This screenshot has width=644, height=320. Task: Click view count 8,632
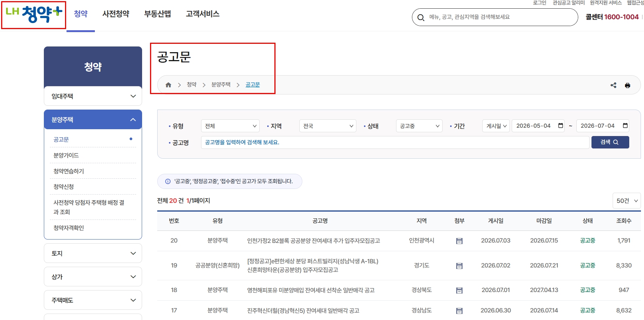point(624,311)
